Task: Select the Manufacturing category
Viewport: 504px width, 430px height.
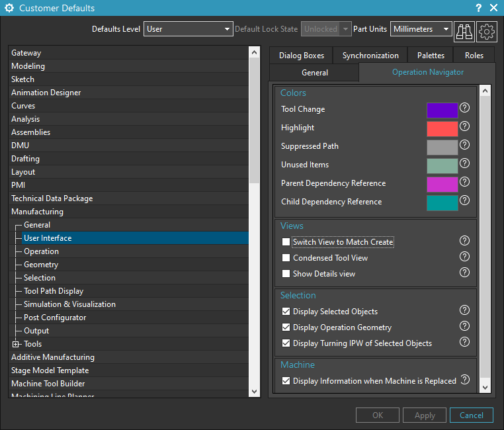Action: tap(128, 212)
